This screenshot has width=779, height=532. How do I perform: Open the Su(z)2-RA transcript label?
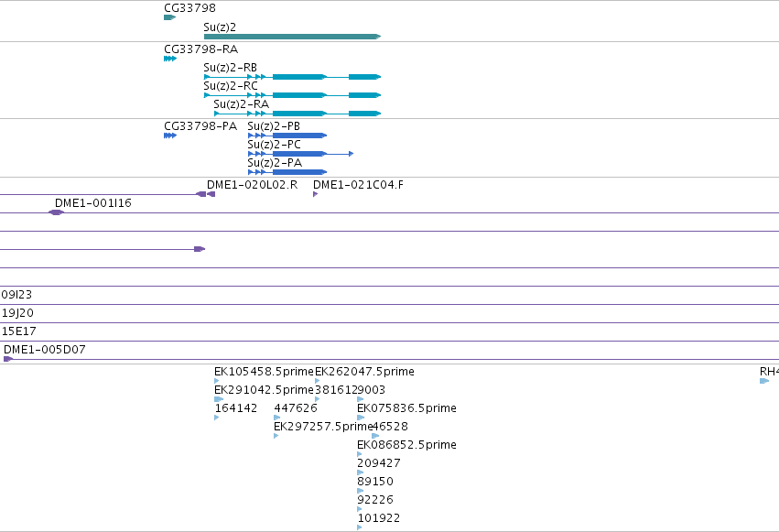pyautogui.click(x=241, y=104)
